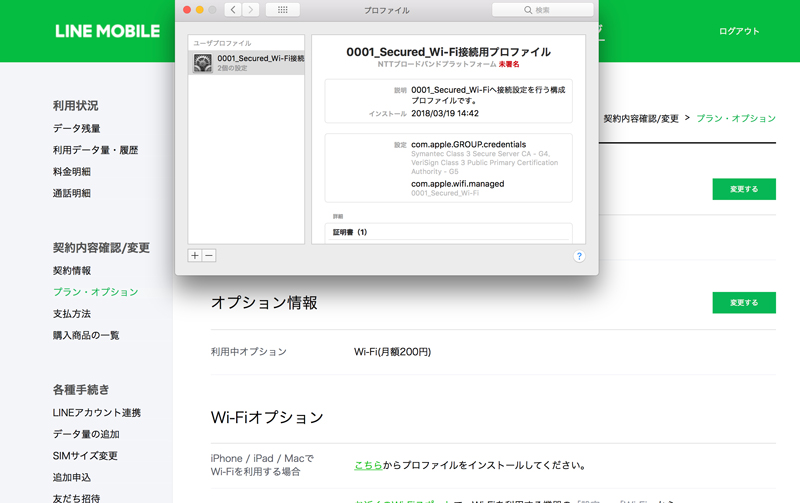Click the LINE MOBILE logo
The width and height of the screenshot is (800, 503).
click(108, 31)
